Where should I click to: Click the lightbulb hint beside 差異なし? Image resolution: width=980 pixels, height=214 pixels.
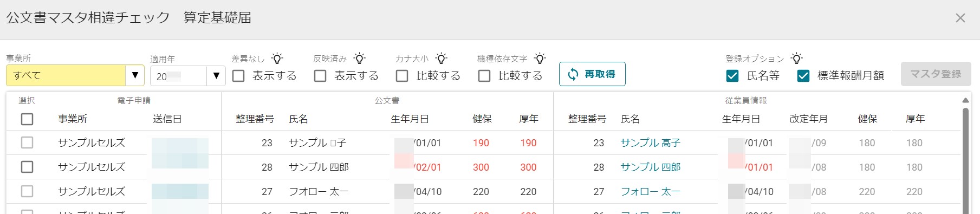tap(277, 58)
